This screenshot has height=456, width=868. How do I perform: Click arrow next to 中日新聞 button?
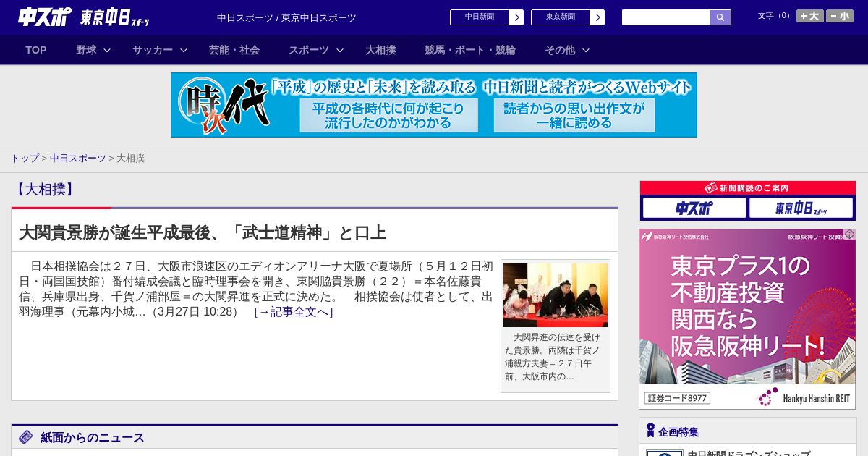(x=516, y=17)
